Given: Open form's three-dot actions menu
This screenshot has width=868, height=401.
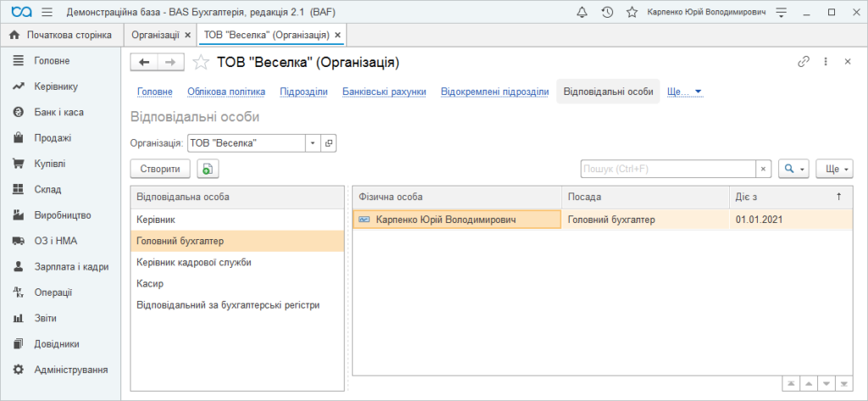Looking at the screenshot, I should tap(826, 62).
